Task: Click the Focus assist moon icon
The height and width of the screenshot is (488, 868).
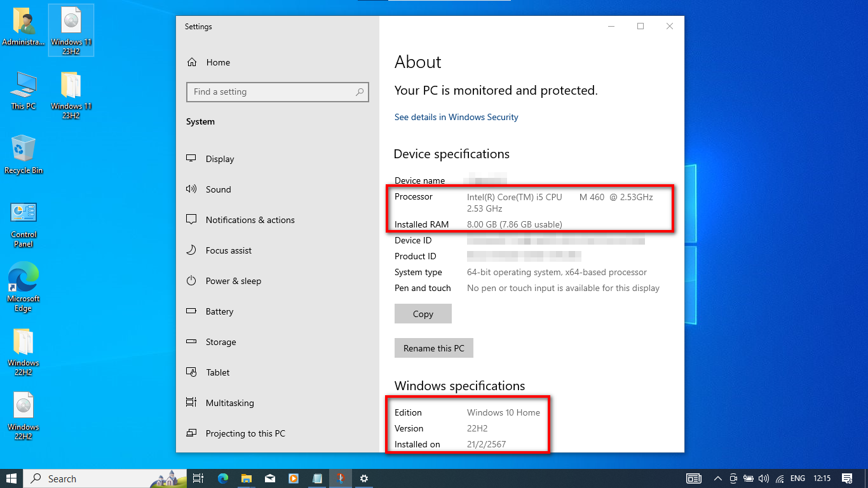Action: coord(191,250)
